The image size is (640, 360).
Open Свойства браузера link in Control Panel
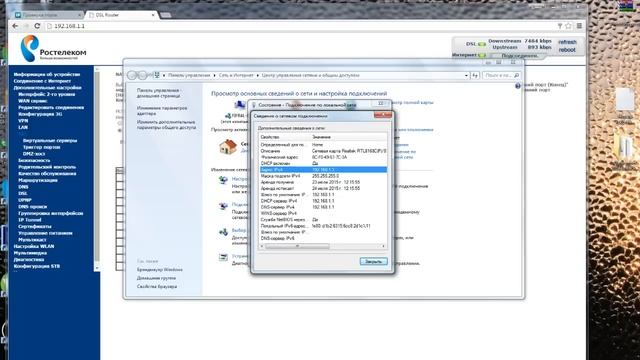coord(157,287)
